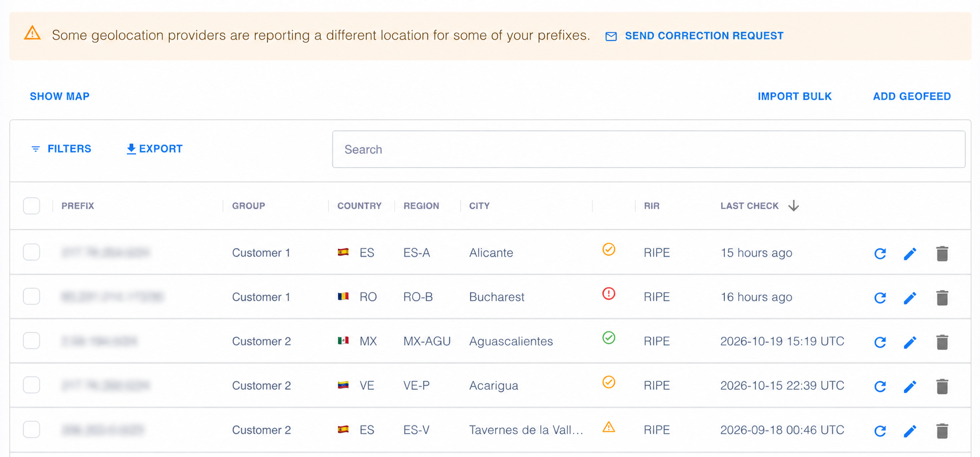Delete the Alicante prefix row

[x=942, y=254]
